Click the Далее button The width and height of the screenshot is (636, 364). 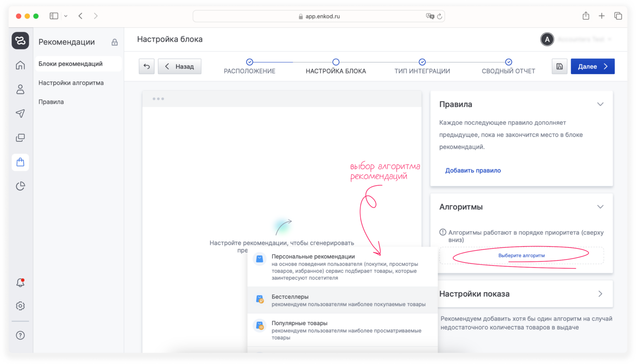coord(593,66)
